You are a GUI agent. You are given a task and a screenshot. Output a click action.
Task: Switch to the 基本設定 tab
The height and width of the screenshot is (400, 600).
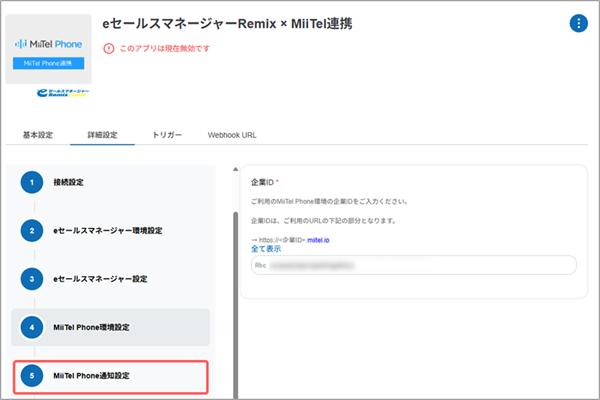coord(37,133)
